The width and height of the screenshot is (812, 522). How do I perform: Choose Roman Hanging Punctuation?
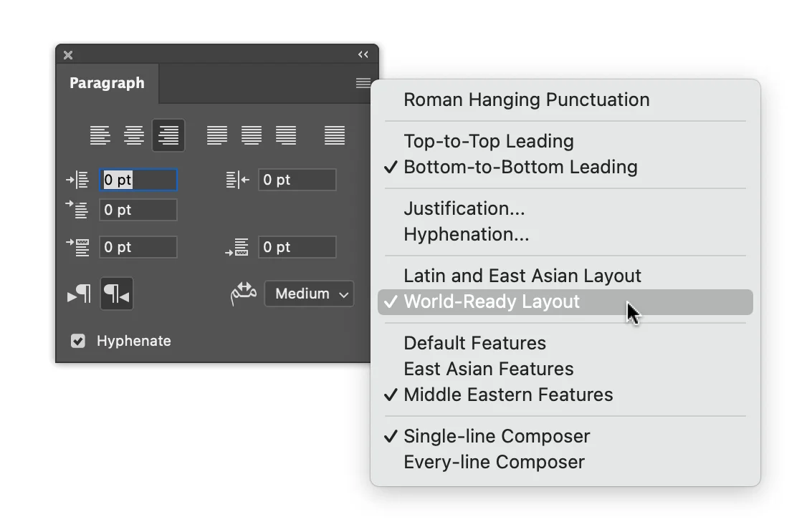[565, 100]
